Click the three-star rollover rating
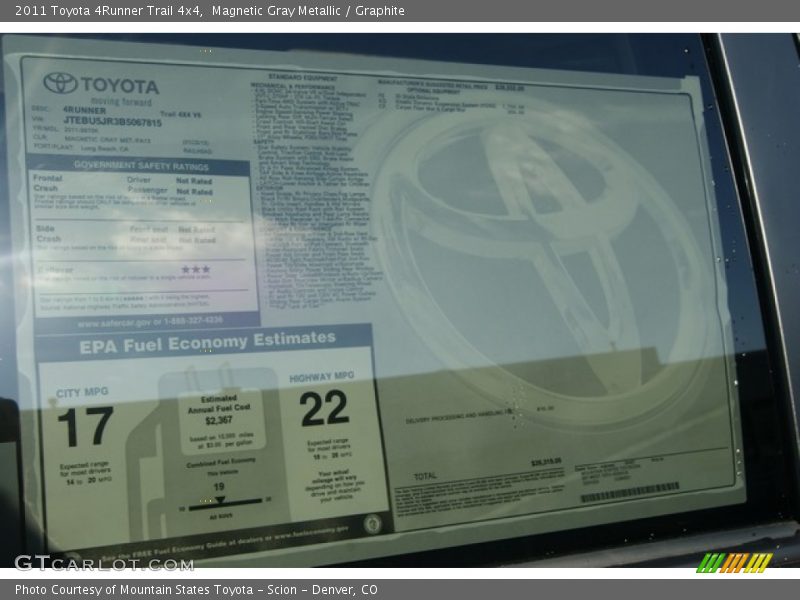This screenshot has width=800, height=600. tap(196, 269)
